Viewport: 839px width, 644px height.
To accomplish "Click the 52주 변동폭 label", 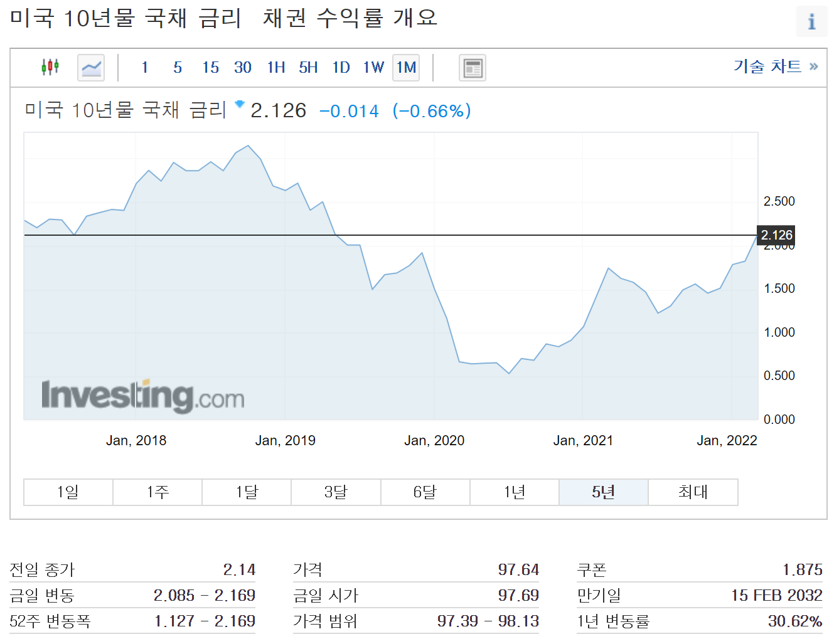I will 50,621.
